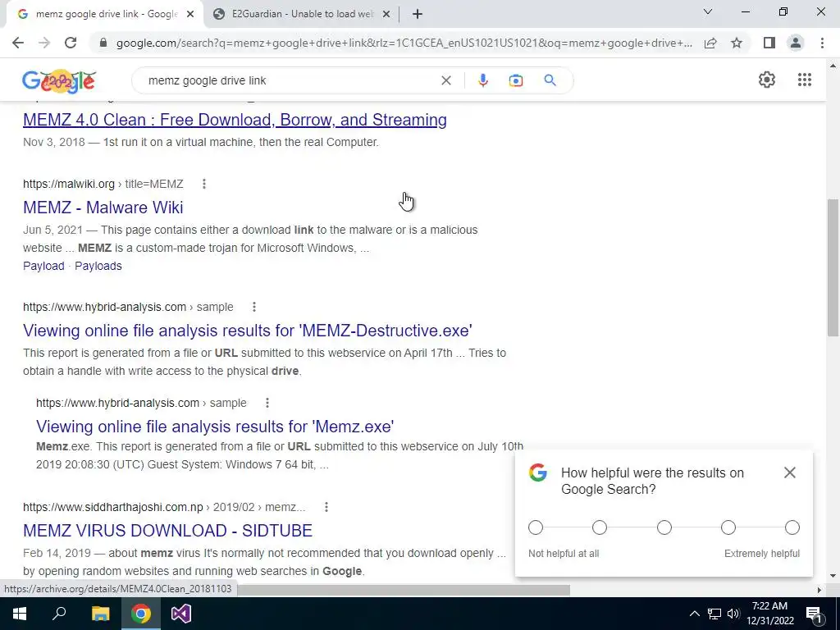Bookmark this tab with the star icon

(737, 43)
